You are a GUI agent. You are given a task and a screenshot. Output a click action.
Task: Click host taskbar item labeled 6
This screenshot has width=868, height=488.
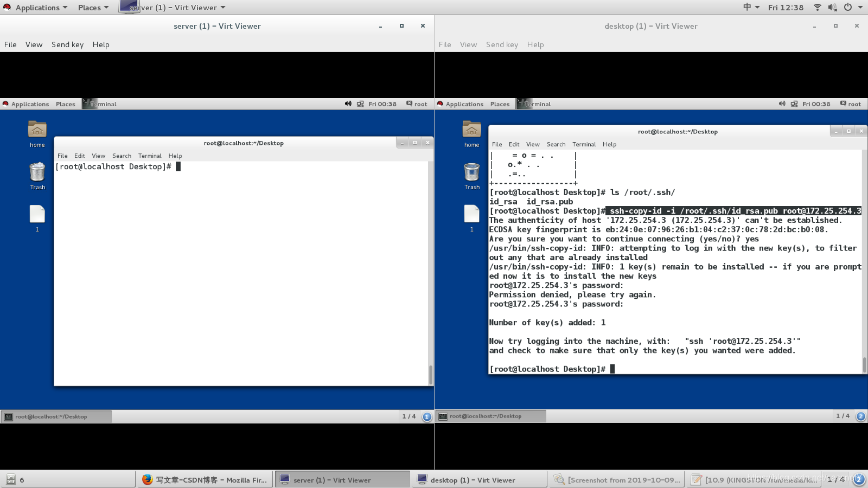point(68,480)
